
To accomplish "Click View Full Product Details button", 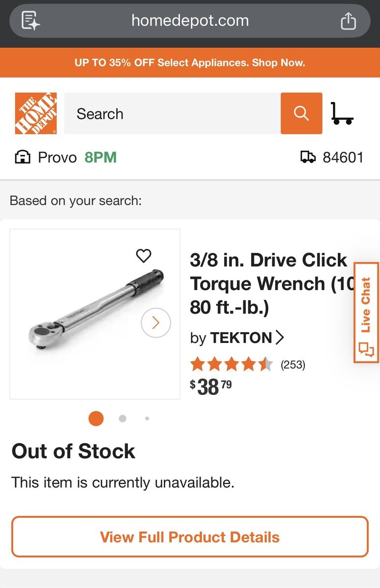I will tap(190, 537).
